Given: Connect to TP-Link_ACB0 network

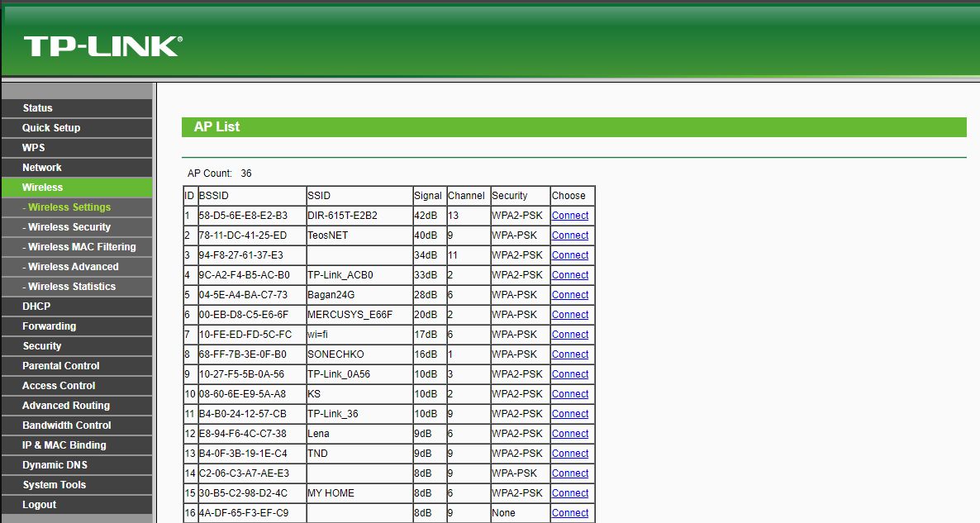Looking at the screenshot, I should click(x=570, y=275).
